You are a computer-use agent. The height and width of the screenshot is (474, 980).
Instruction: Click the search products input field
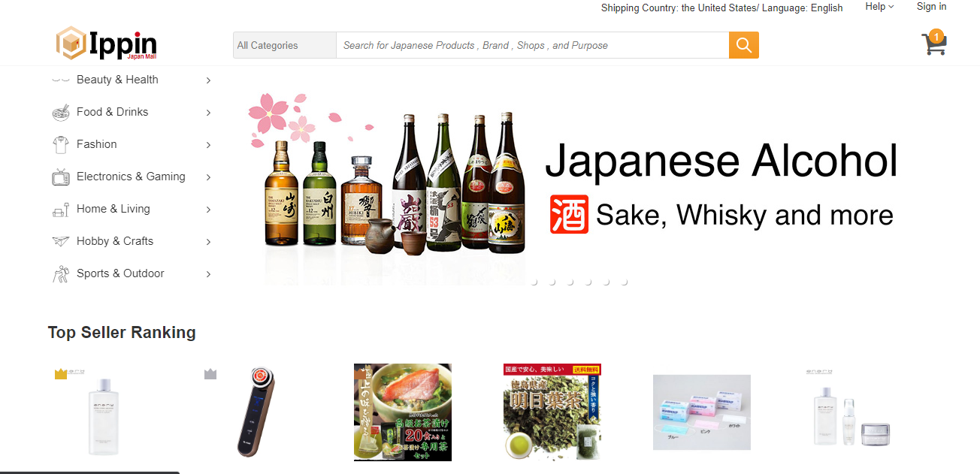[x=532, y=45]
